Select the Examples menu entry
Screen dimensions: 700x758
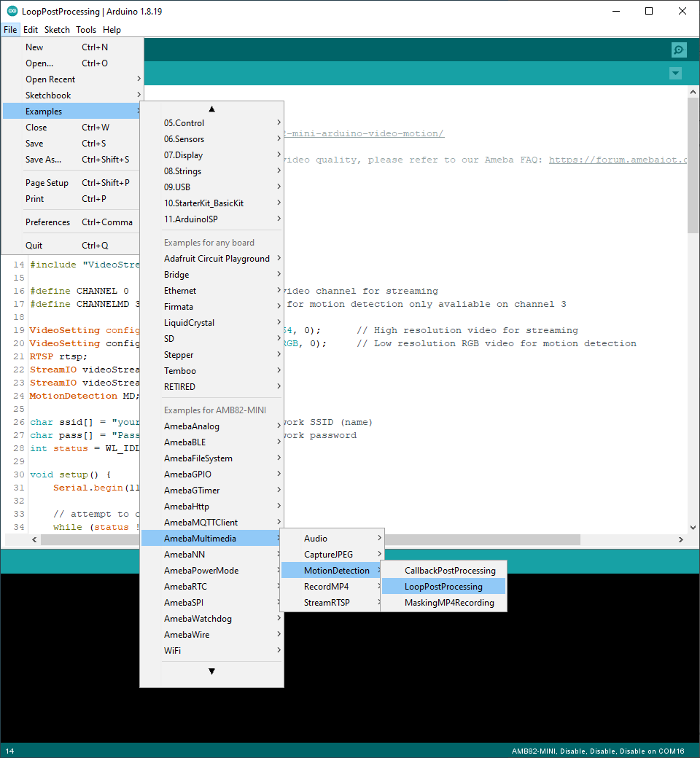(73, 111)
